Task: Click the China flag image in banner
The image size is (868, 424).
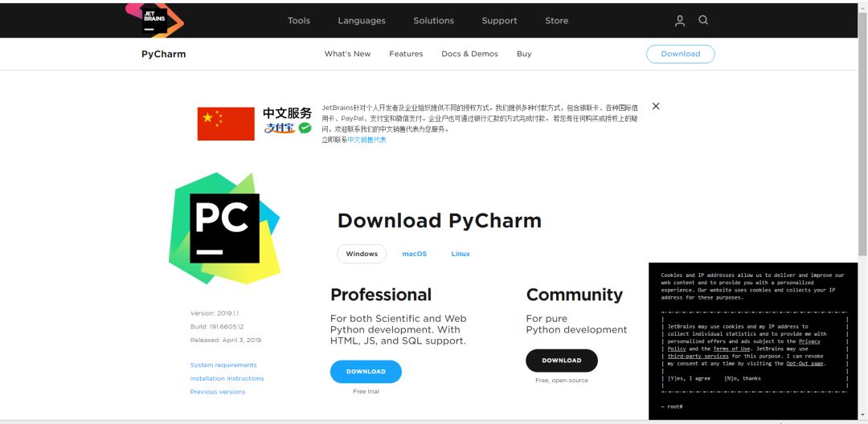Action: coord(226,124)
